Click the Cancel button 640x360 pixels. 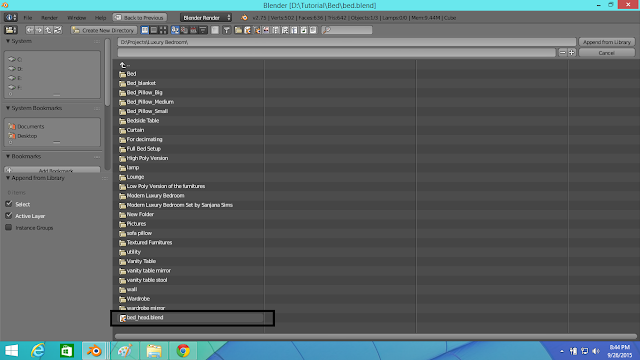click(x=607, y=53)
